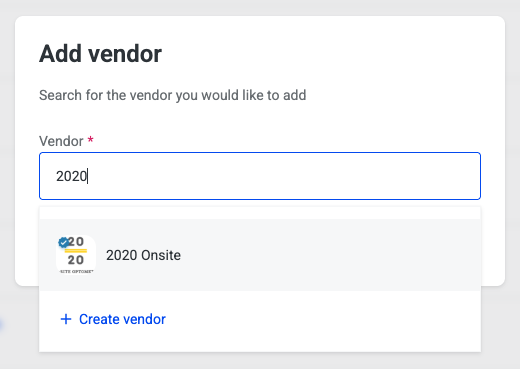The image size is (520, 369).
Task: Click the top 20 digits in the logo
Action: pyautogui.click(x=76, y=242)
